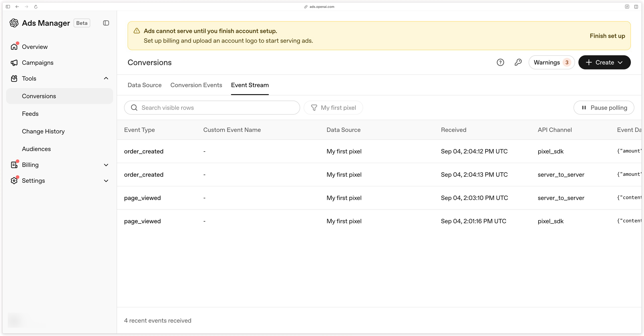Switch to the Conversion Events tab
Image resolution: width=644 pixels, height=336 pixels.
coord(196,85)
